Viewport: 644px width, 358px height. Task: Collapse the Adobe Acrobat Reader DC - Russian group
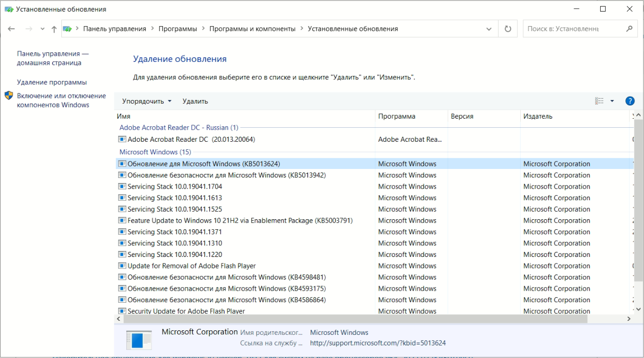point(179,128)
